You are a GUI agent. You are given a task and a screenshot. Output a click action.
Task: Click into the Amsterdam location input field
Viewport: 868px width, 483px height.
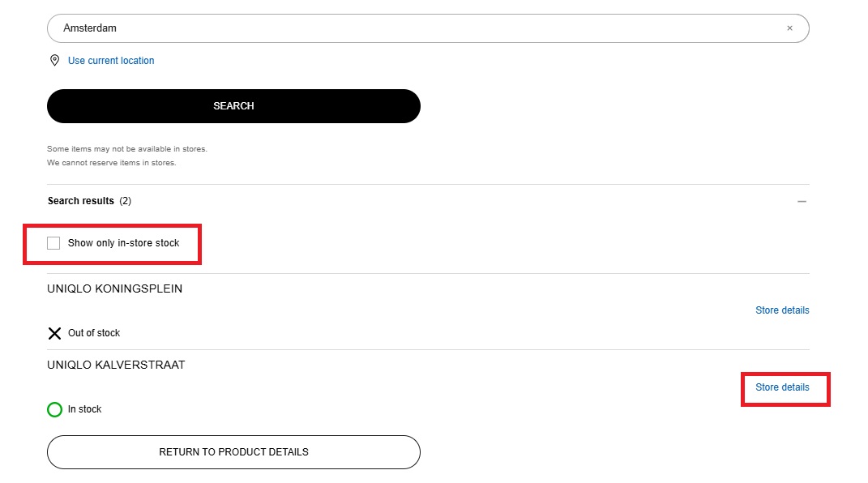point(405,28)
